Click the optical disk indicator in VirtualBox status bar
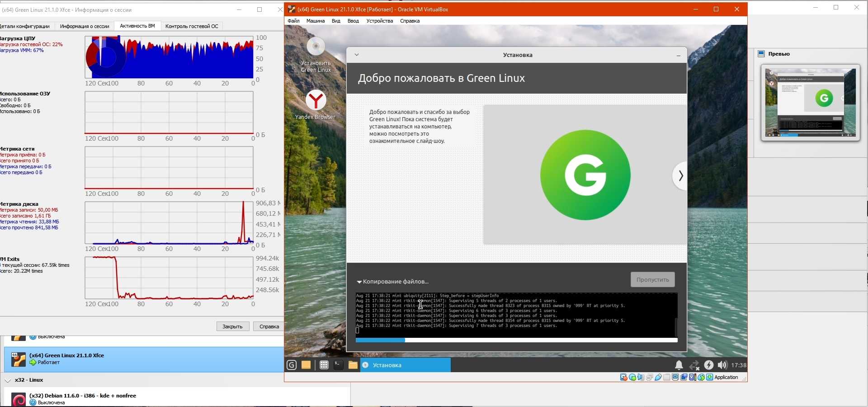Screen dimensions: 868x407 coord(632,377)
